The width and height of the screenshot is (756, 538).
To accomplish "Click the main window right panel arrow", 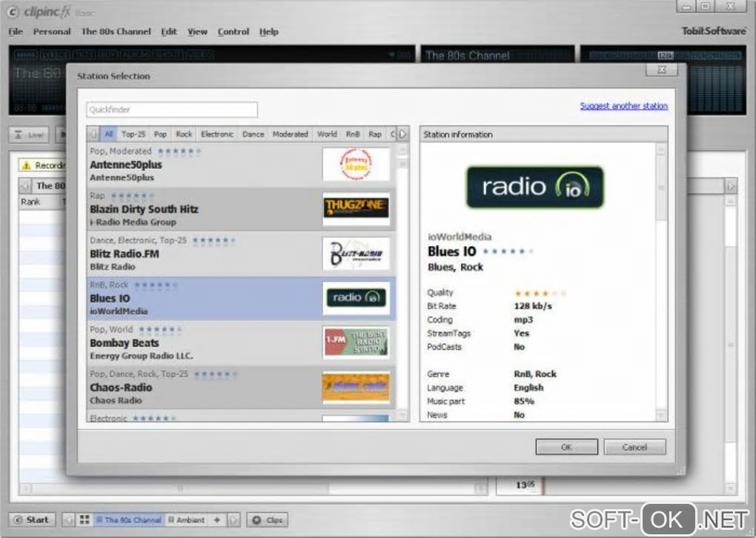I will pyautogui.click(x=731, y=185).
